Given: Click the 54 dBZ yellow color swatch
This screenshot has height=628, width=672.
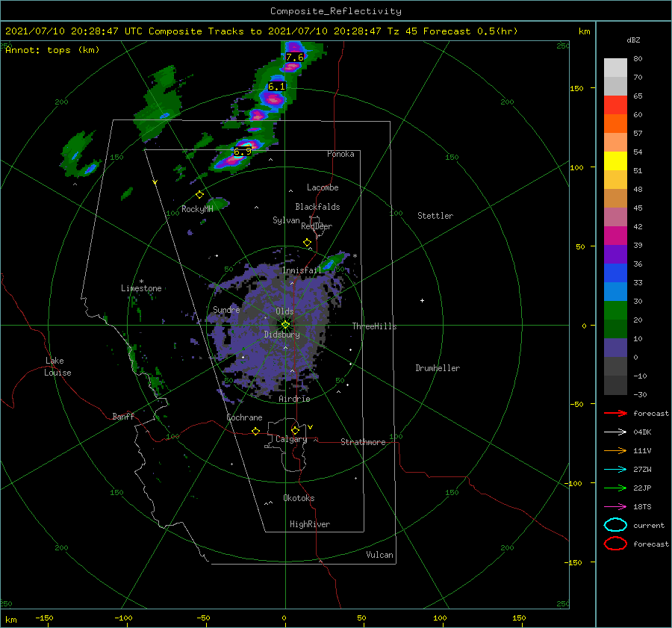Looking at the screenshot, I should (615, 161).
